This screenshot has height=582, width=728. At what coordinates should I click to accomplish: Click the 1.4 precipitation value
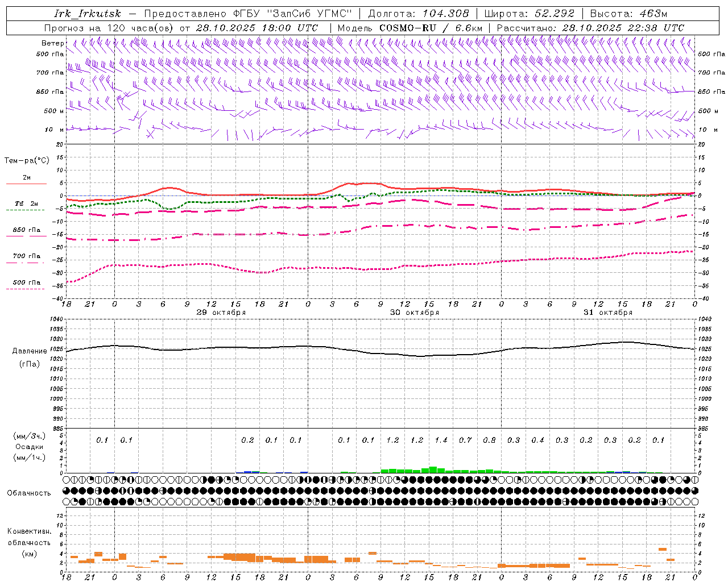(441, 440)
